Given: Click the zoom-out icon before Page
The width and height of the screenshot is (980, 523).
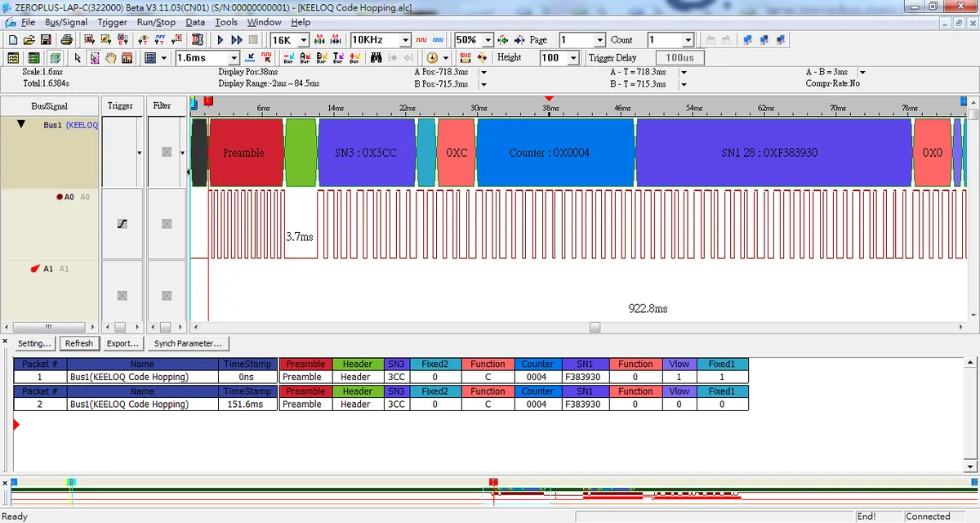Looking at the screenshot, I should (x=519, y=39).
